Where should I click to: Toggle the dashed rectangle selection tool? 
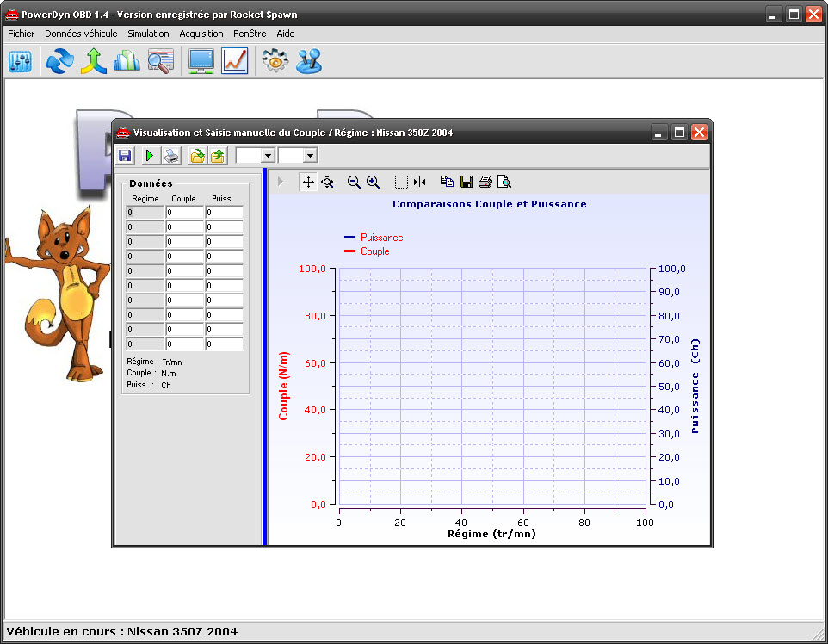(x=400, y=182)
